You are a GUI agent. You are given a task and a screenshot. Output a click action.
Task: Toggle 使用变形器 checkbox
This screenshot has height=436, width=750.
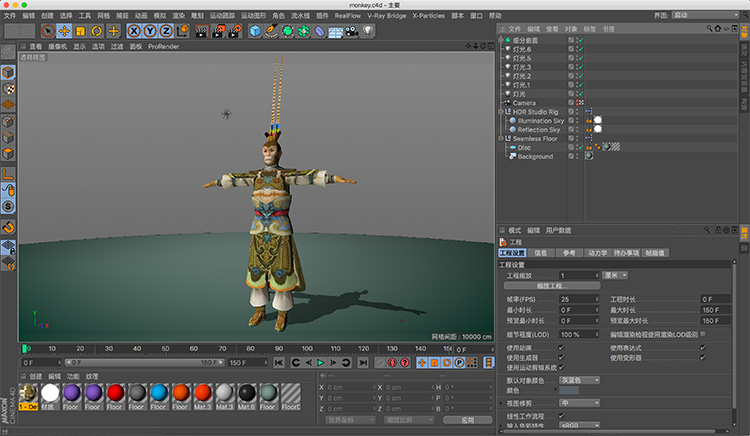[x=703, y=358]
